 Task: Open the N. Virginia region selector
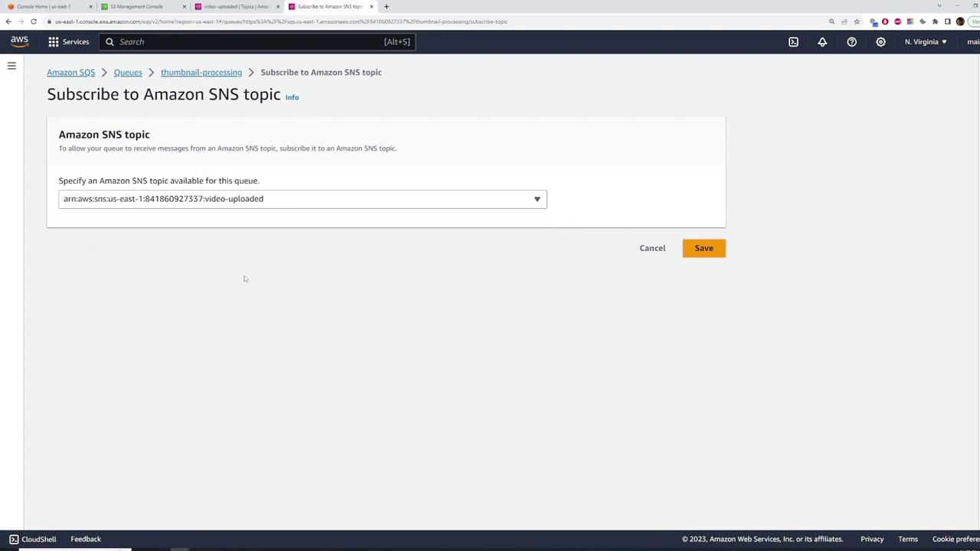(925, 42)
